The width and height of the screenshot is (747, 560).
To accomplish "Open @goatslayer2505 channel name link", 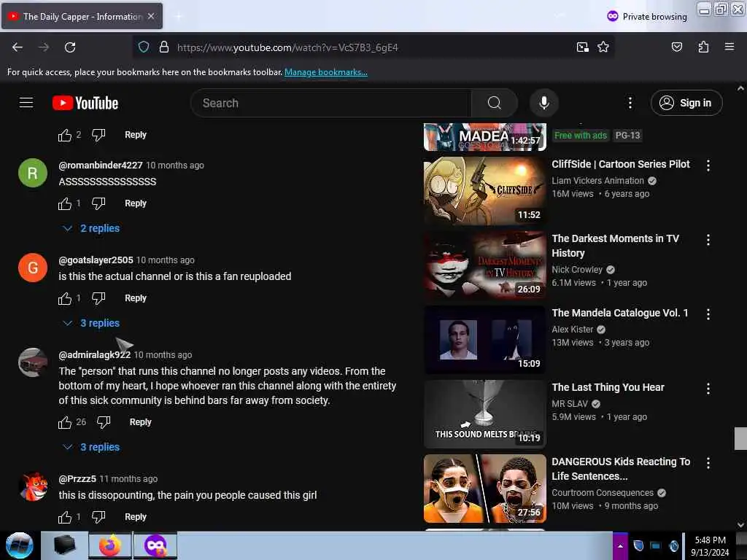I will tap(96, 260).
